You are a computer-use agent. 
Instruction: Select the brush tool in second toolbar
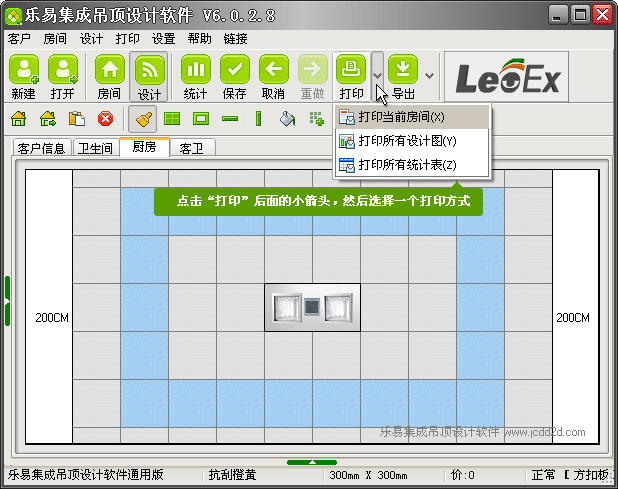coord(143,119)
